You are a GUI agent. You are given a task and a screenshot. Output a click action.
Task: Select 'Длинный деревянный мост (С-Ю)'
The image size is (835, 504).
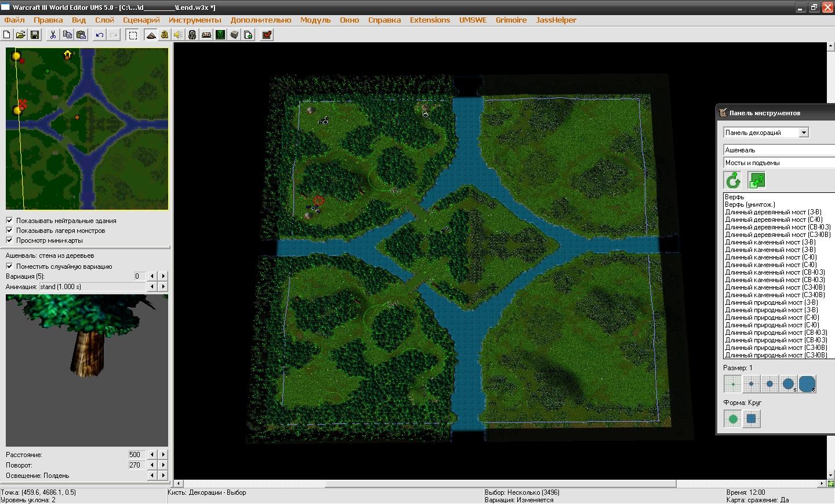(x=779, y=220)
